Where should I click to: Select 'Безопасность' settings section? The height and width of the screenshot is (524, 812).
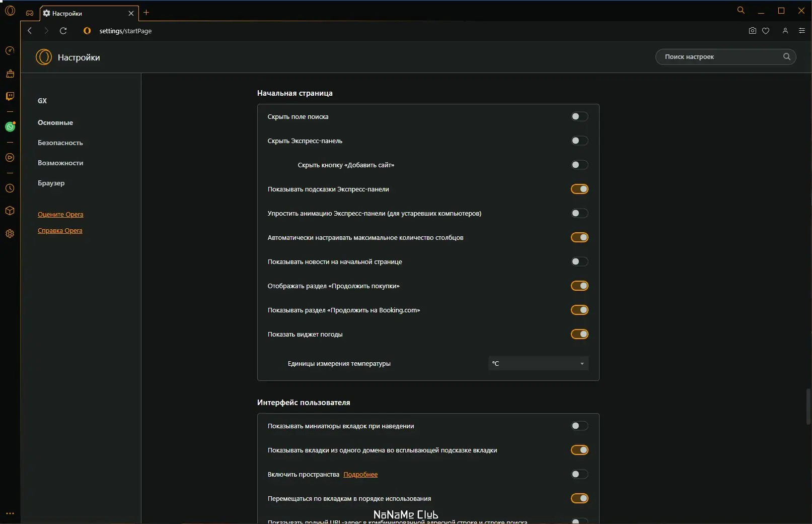[x=60, y=143]
